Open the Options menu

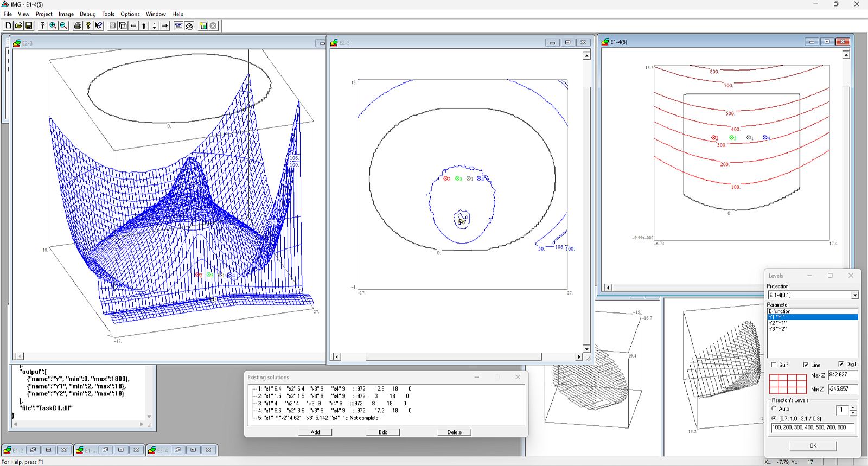click(130, 14)
